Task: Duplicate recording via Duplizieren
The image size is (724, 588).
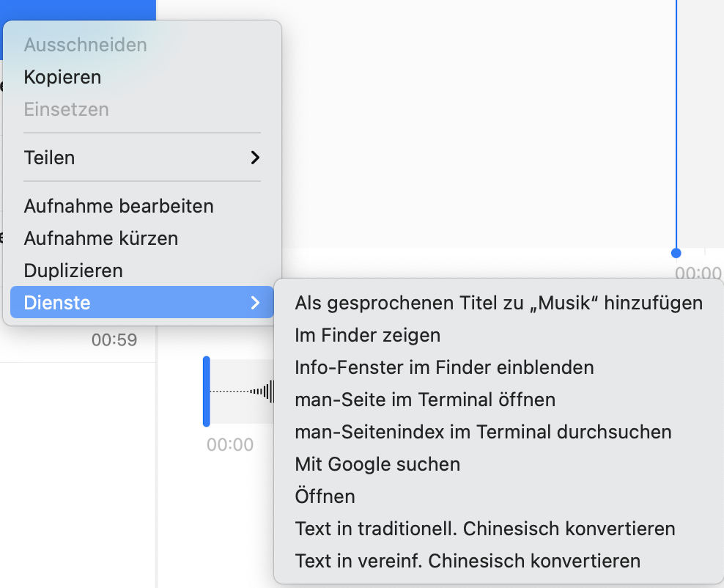Action: 73,271
